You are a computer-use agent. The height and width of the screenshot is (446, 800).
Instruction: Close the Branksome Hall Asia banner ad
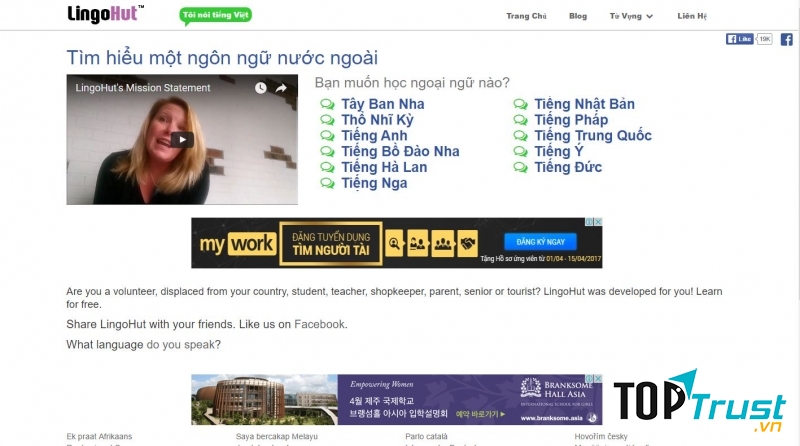pyautogui.click(x=598, y=379)
